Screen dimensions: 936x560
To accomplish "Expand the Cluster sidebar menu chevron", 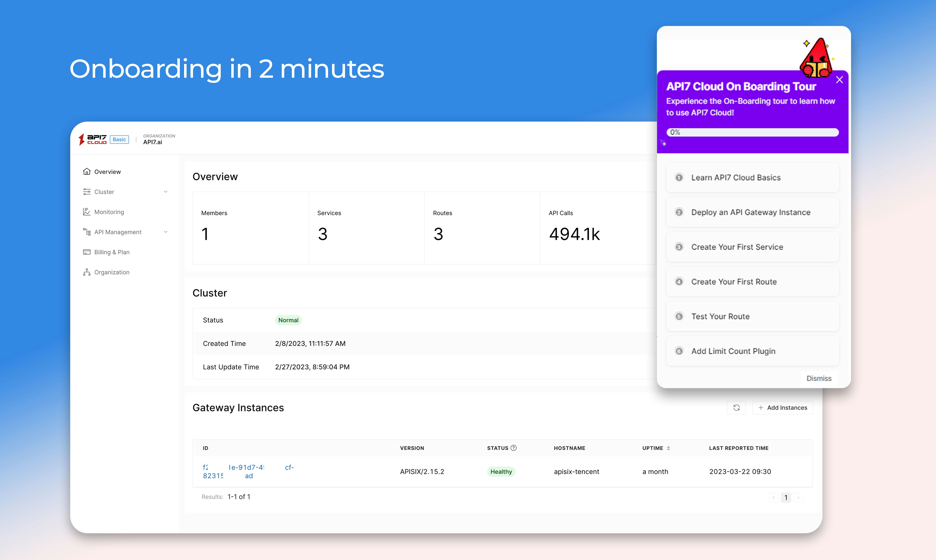I will [x=165, y=192].
